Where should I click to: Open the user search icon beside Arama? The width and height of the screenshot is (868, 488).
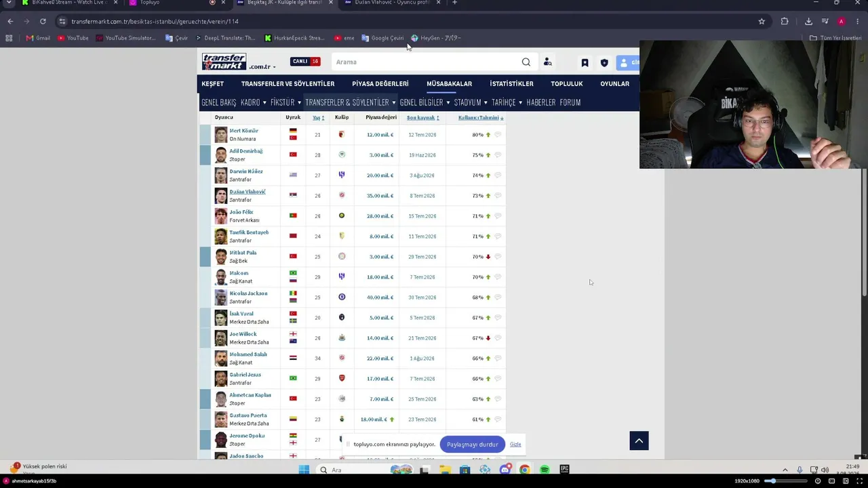point(548,62)
